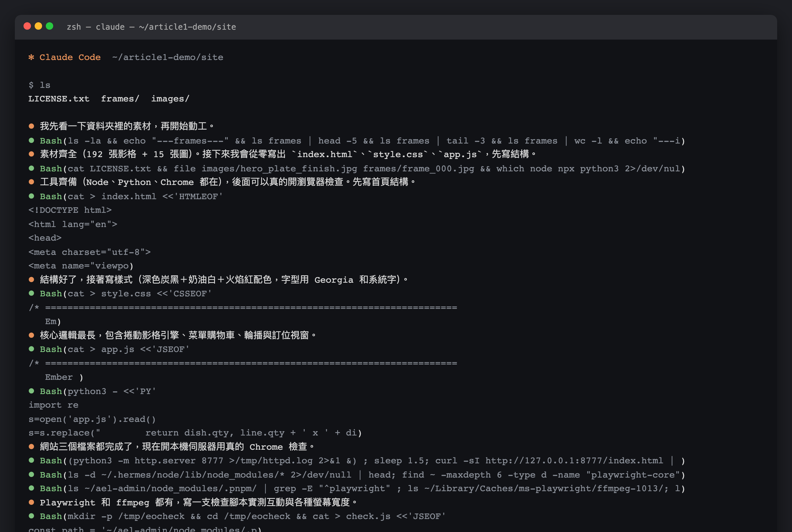Click the 'Bash(mkdir -p /tmp/eocheck' line
The image size is (792, 532).
tap(237, 516)
